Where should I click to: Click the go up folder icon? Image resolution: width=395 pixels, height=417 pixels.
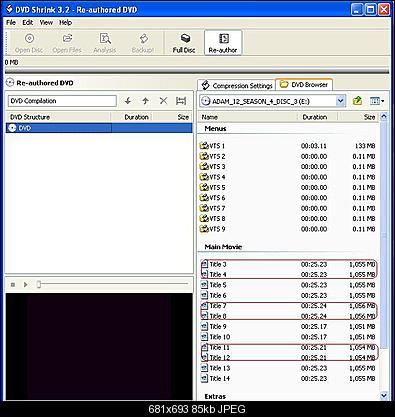tap(357, 101)
